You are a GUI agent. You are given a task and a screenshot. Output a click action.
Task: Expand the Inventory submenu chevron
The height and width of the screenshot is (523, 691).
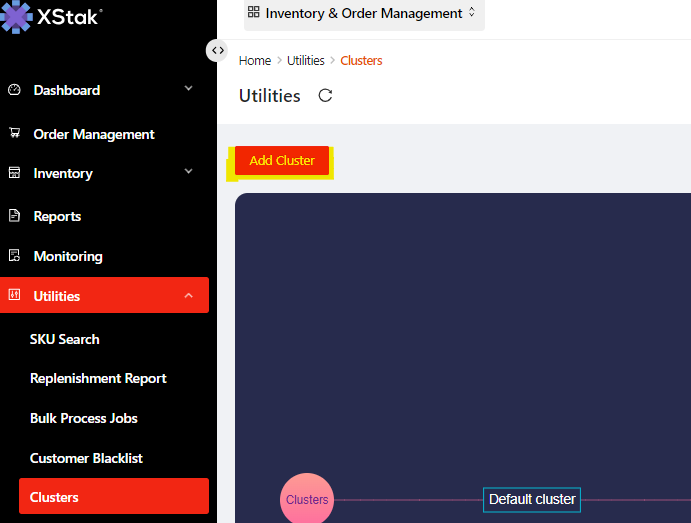pyautogui.click(x=188, y=173)
